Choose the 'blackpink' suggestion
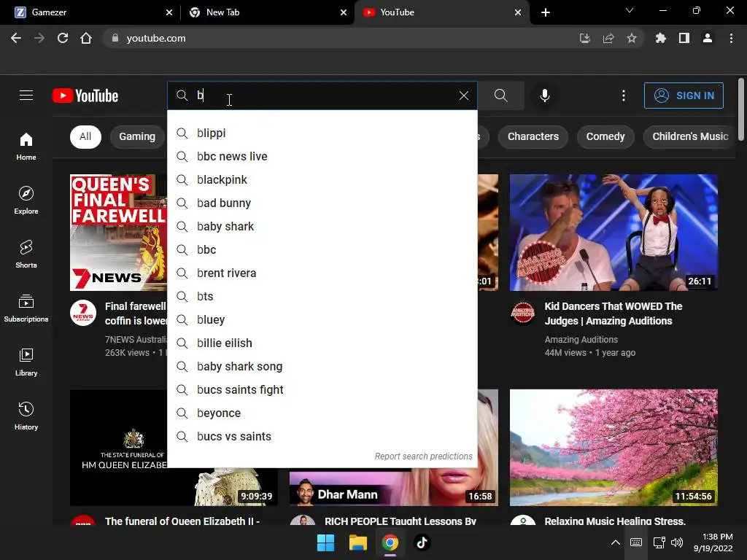The height and width of the screenshot is (560, 747). click(322, 179)
